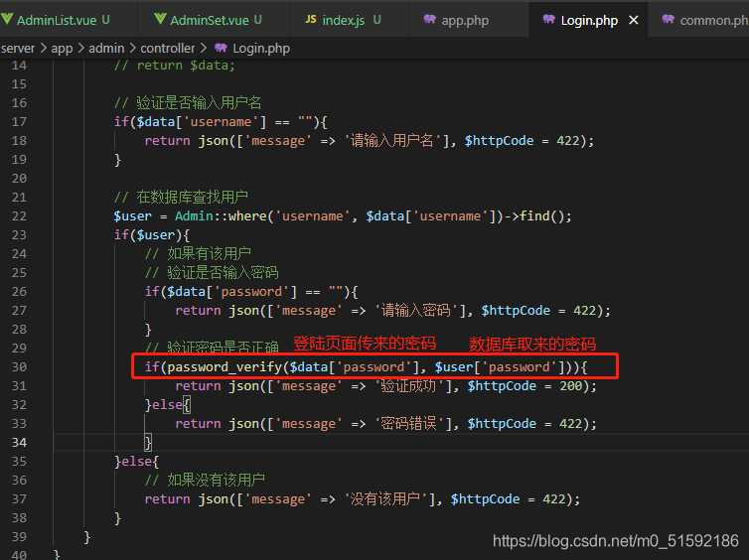The height and width of the screenshot is (560, 749).
Task: Click $data['password'] condition on line 26
Action: tap(231, 291)
